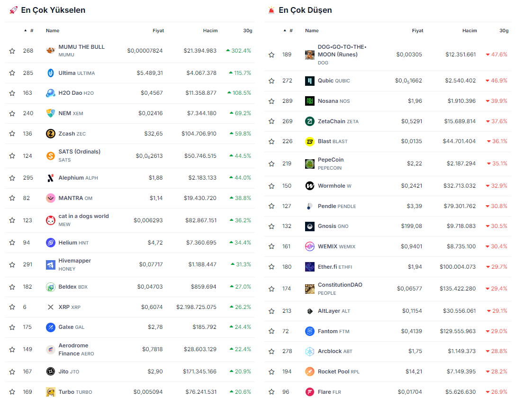Click the Fantom FTM coin icon
This screenshot has width=532, height=399.
pos(310,331)
